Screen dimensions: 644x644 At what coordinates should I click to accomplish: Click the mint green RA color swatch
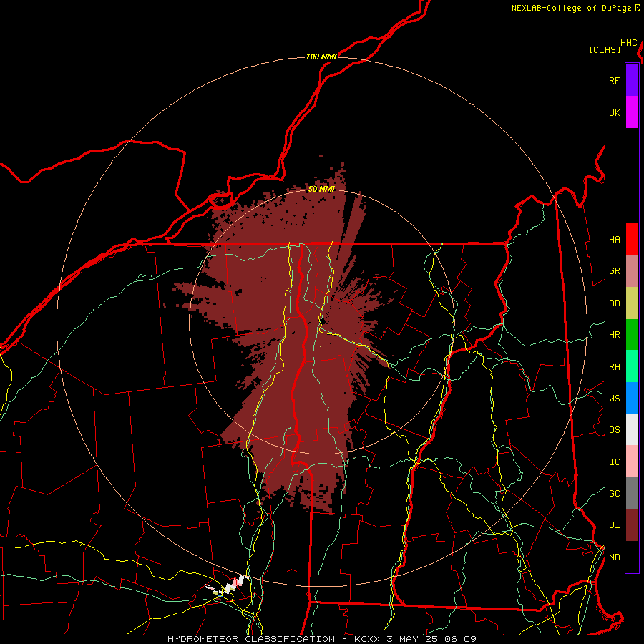[632, 366]
